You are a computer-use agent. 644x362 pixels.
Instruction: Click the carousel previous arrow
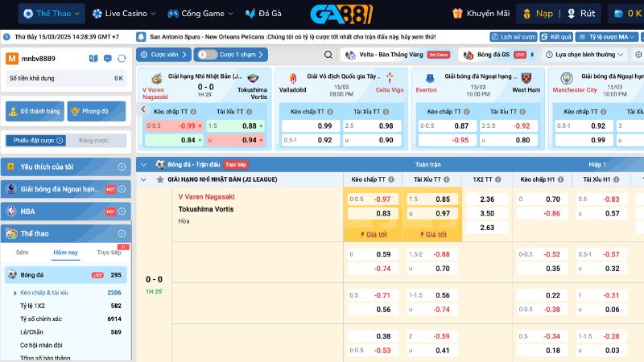(x=143, y=109)
